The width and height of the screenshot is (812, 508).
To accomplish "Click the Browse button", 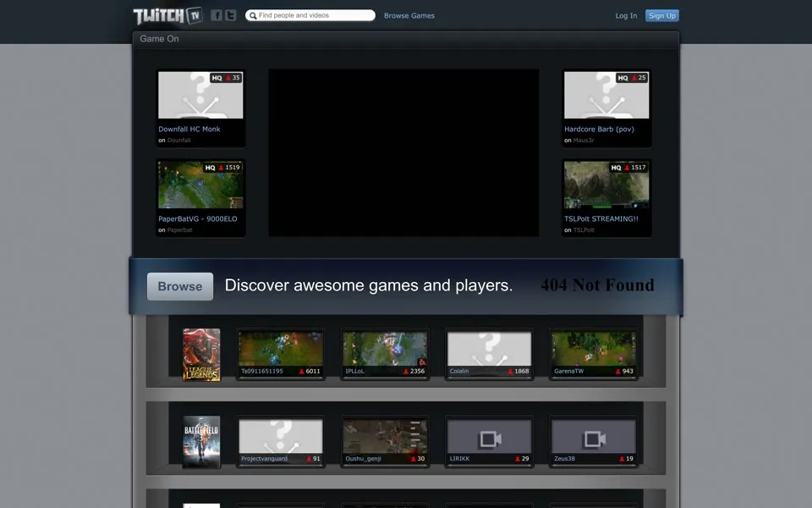I will pyautogui.click(x=179, y=286).
